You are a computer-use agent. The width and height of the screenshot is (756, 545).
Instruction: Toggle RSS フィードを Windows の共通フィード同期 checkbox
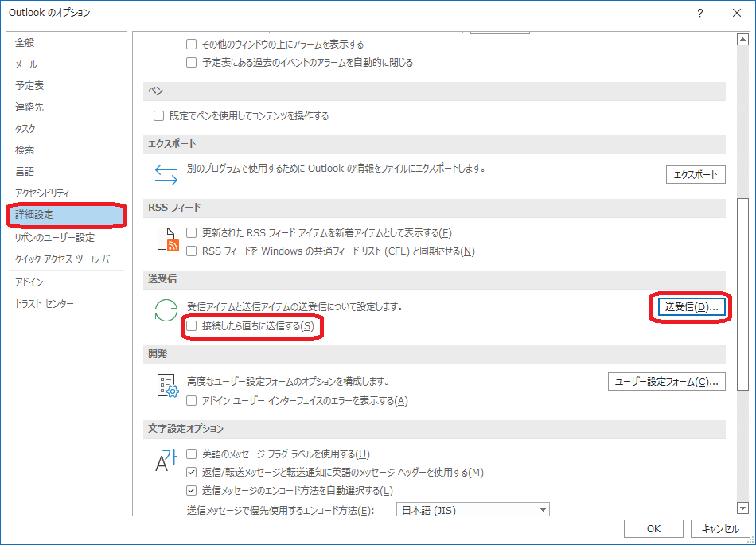[x=192, y=251]
